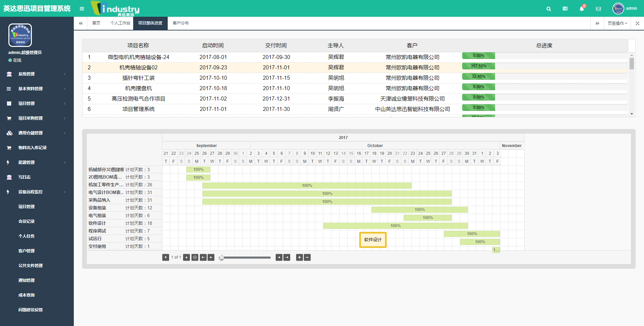Expand 项目采购管理 menu
Viewport: 644px width, 326px height.
(37, 118)
